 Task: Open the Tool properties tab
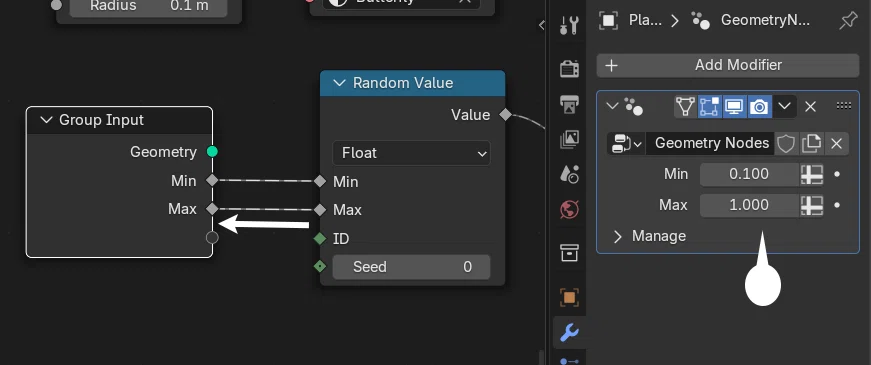coord(569,25)
